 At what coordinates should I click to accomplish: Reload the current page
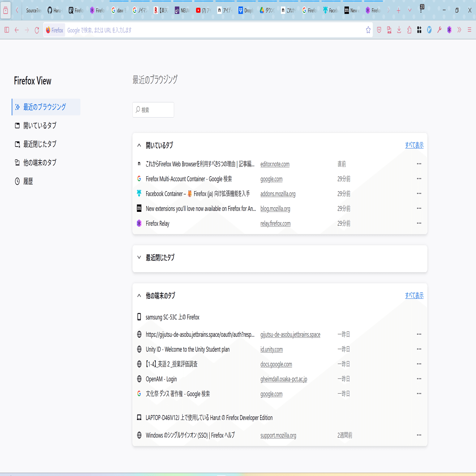pos(37,30)
